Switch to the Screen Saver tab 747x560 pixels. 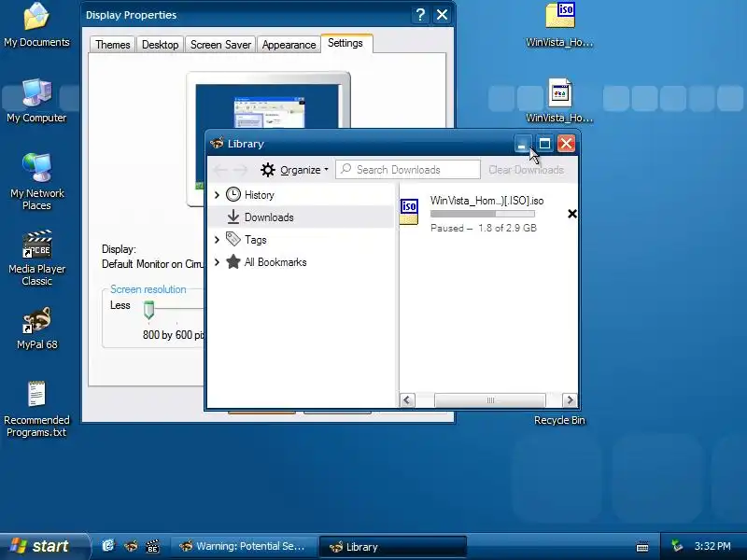220,44
